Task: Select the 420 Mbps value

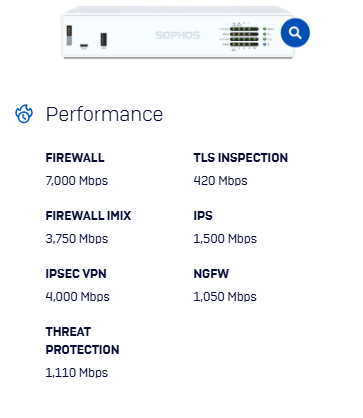Action: 220,181
